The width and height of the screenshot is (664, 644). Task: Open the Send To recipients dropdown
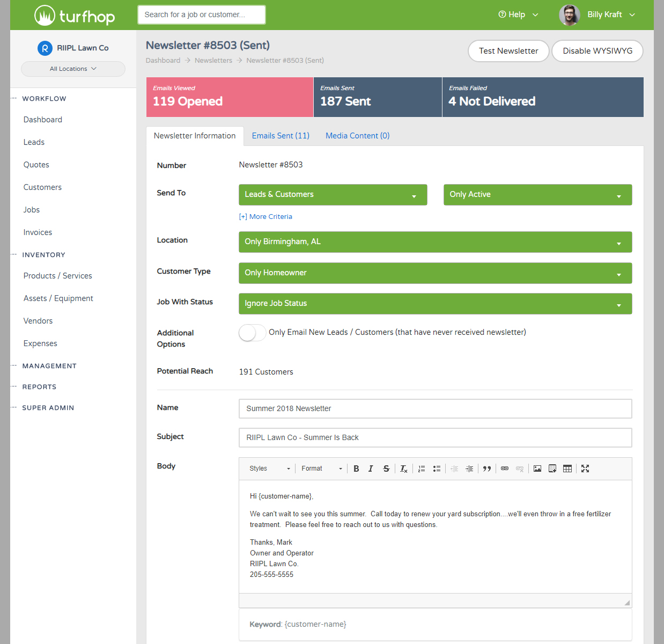tap(333, 194)
